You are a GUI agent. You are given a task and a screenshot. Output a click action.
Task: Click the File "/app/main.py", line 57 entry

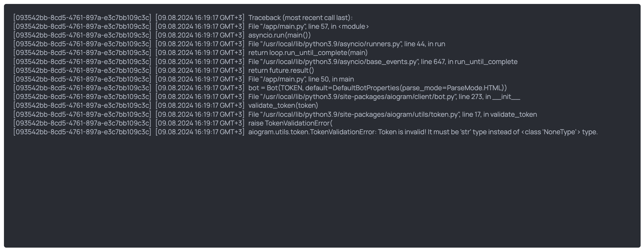308,27
